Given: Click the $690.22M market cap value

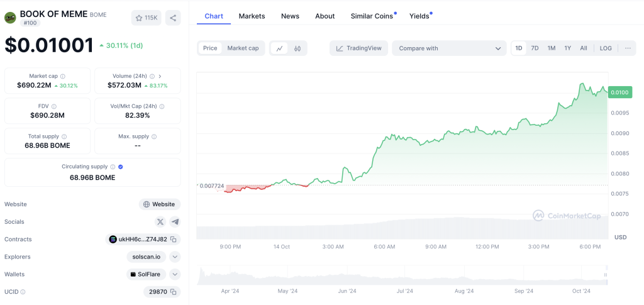Looking at the screenshot, I should [x=34, y=86].
